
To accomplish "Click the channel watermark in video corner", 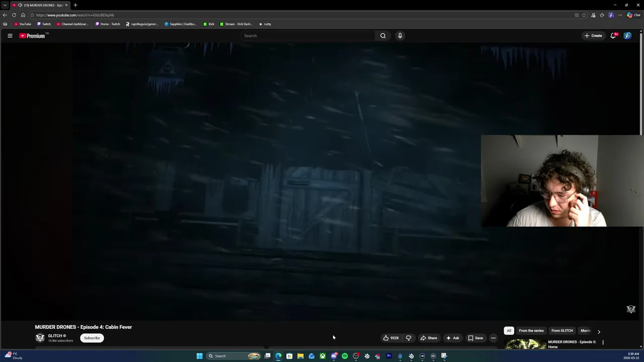I will point(631,309).
